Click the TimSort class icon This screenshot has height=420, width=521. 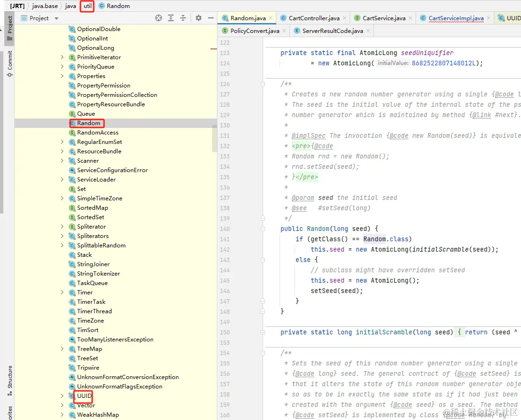coord(72,330)
